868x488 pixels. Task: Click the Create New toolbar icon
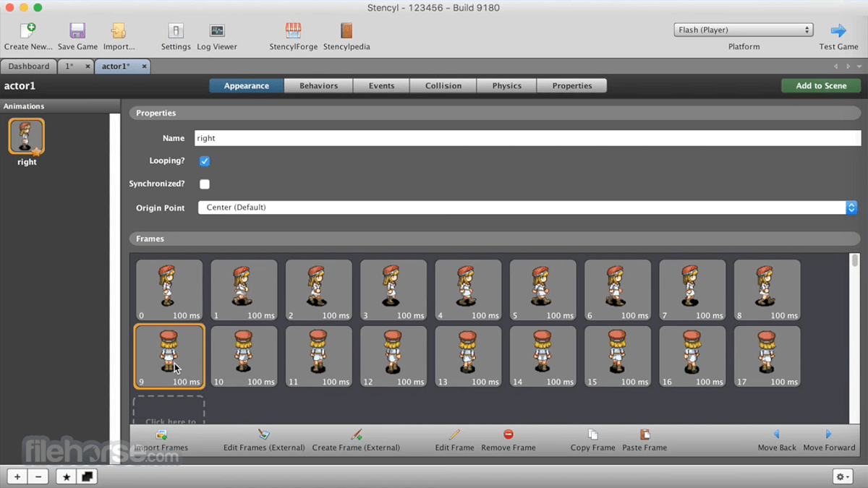[28, 30]
